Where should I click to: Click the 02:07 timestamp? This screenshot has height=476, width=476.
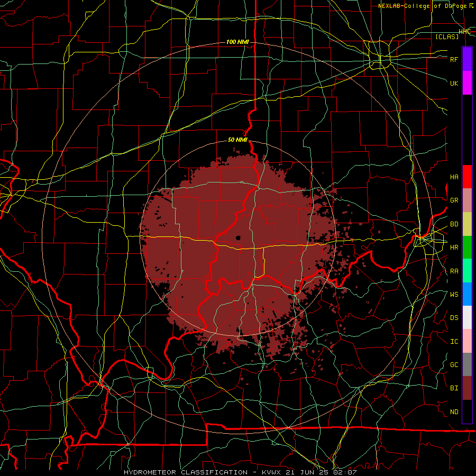tap(344, 472)
